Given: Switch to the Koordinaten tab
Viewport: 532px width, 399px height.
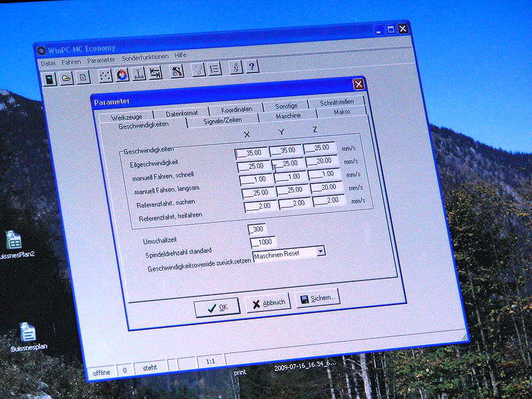Looking at the screenshot, I should [x=237, y=110].
